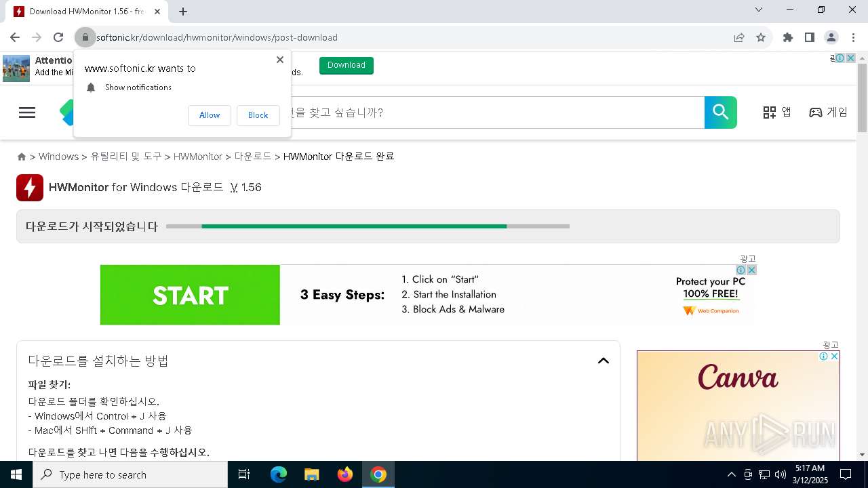Click the HWMonitor red lightning app icon
The height and width of the screenshot is (488, 868).
tap(30, 188)
